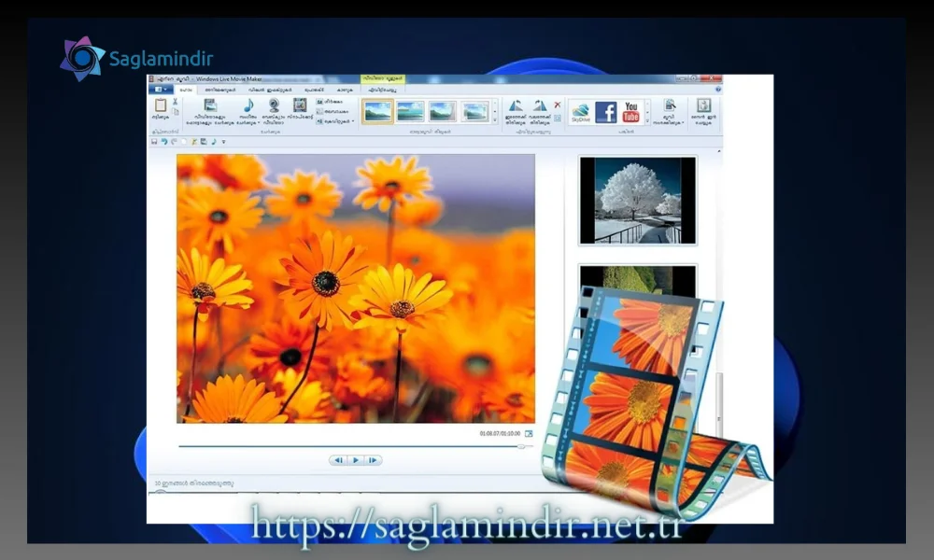Click Add videos and photos icon
The width and height of the screenshot is (934, 560).
point(210,105)
